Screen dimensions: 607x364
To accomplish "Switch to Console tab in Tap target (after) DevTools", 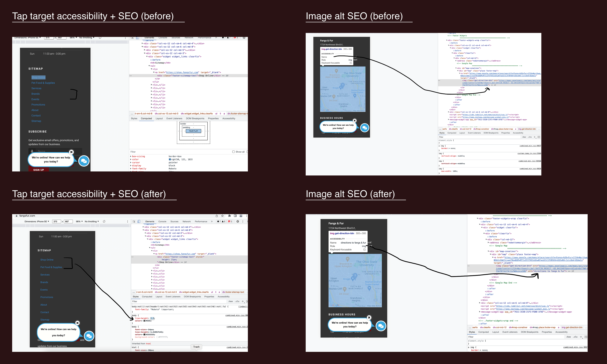I will click(x=162, y=221).
